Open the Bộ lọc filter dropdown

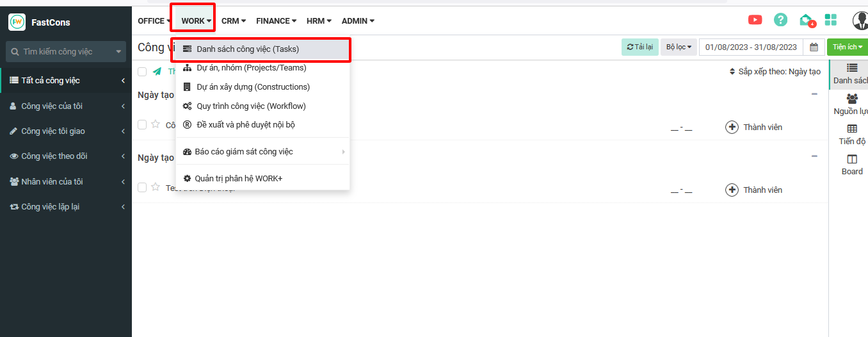679,47
